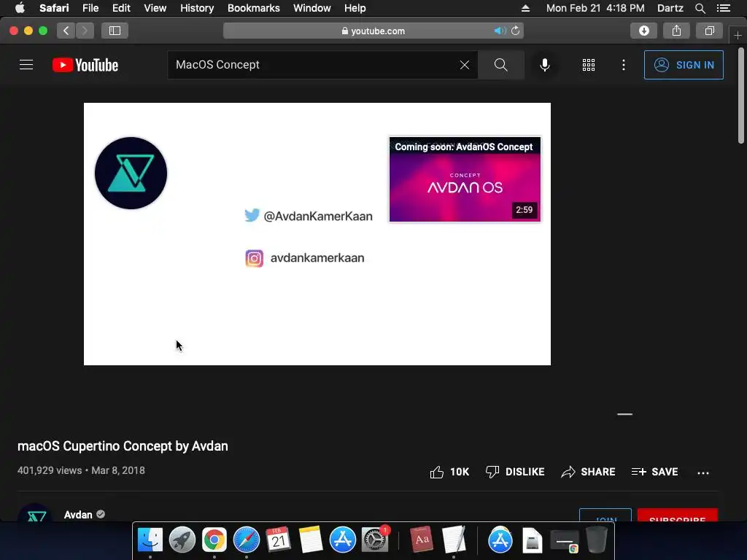Click the Dartz user menu

[x=670, y=8]
